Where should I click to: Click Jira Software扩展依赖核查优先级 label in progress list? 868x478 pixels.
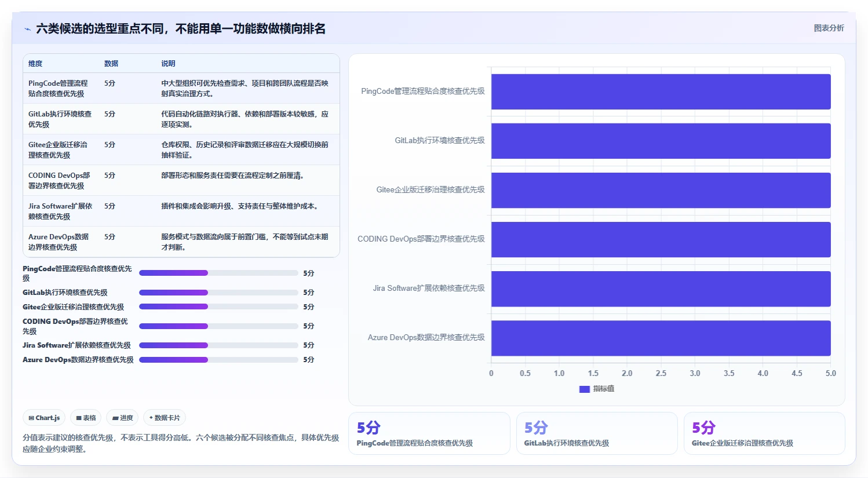point(76,345)
